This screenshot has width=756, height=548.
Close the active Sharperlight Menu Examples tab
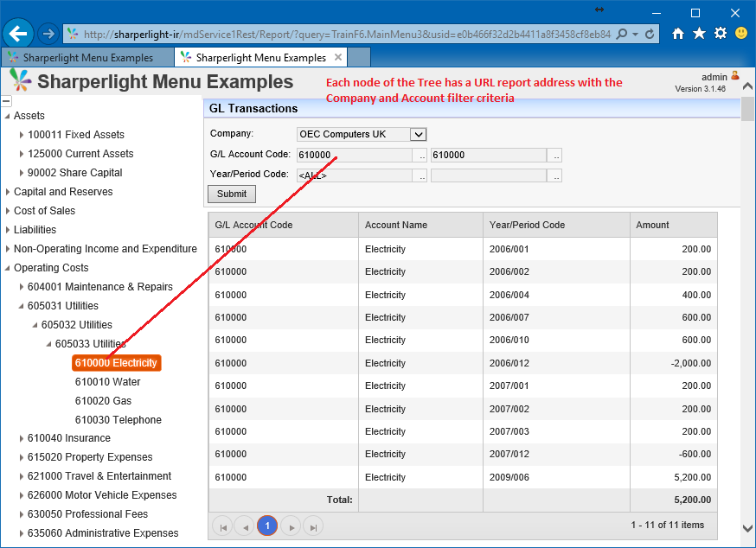pyautogui.click(x=338, y=57)
